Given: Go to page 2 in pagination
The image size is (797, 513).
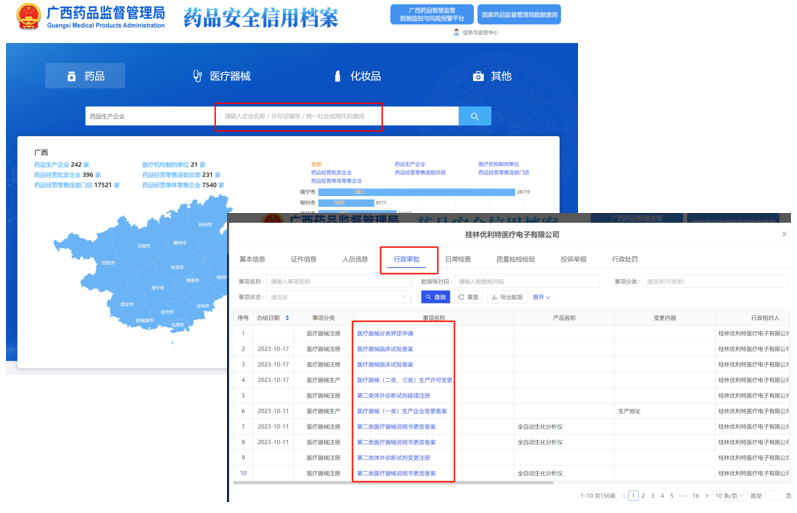Looking at the screenshot, I should 644,495.
